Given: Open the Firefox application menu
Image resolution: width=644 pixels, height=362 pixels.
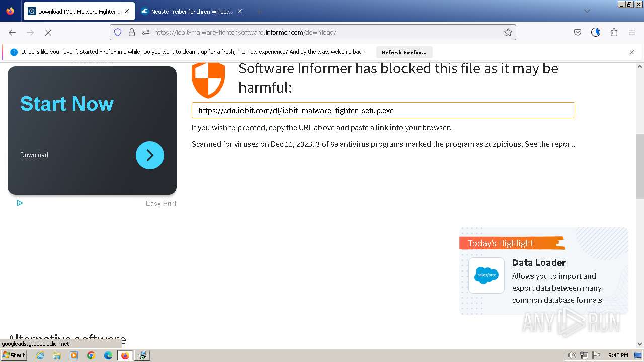Looking at the screenshot, I should pyautogui.click(x=632, y=32).
